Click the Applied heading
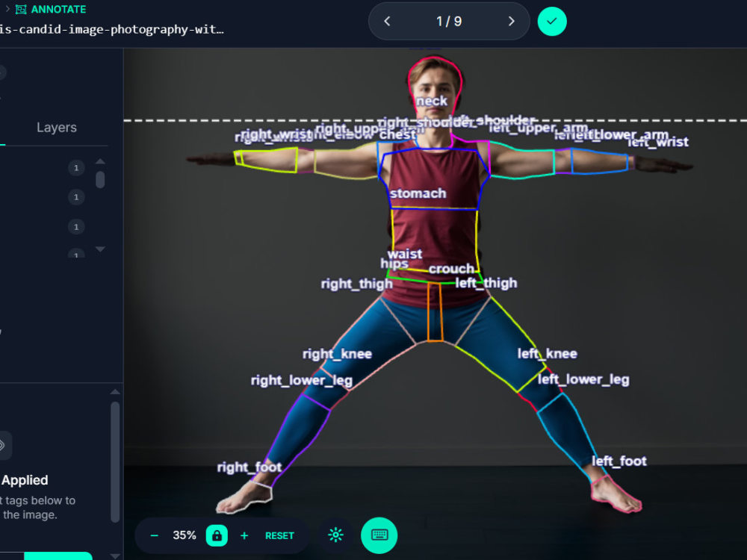 click(x=25, y=480)
